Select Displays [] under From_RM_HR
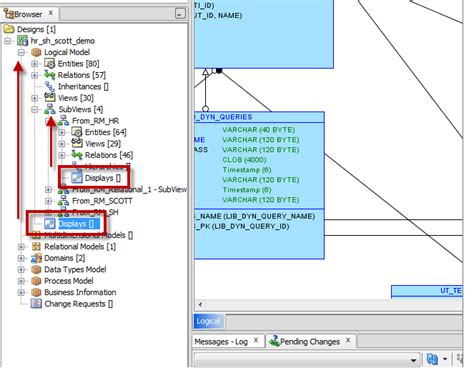474x378 pixels. point(103,178)
